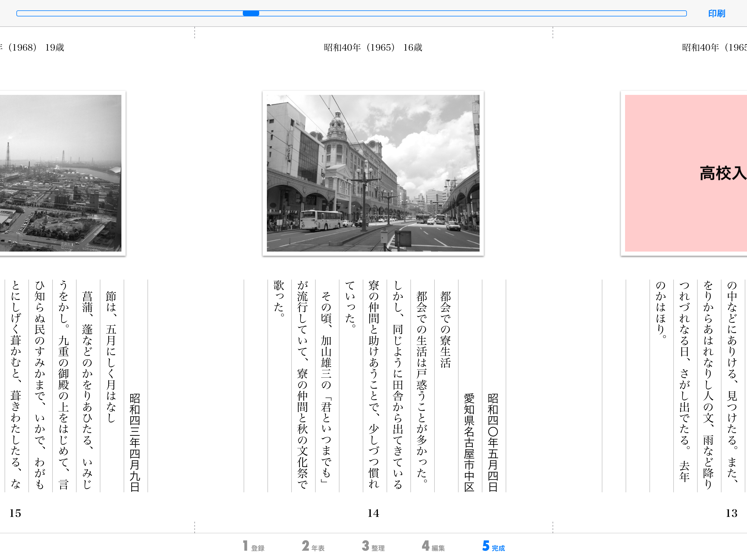
Task: Click text line beginning つれづれなる日、さがし出でたる
Action: pos(685,381)
